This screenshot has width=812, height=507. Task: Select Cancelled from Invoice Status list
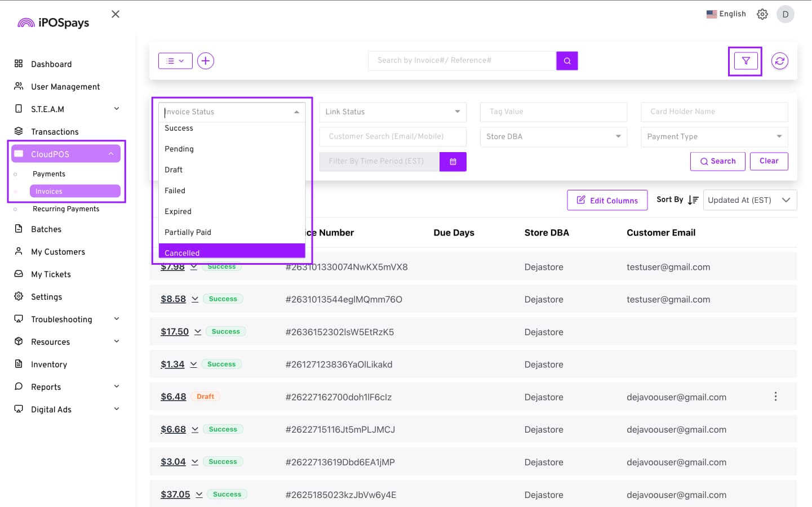point(232,251)
